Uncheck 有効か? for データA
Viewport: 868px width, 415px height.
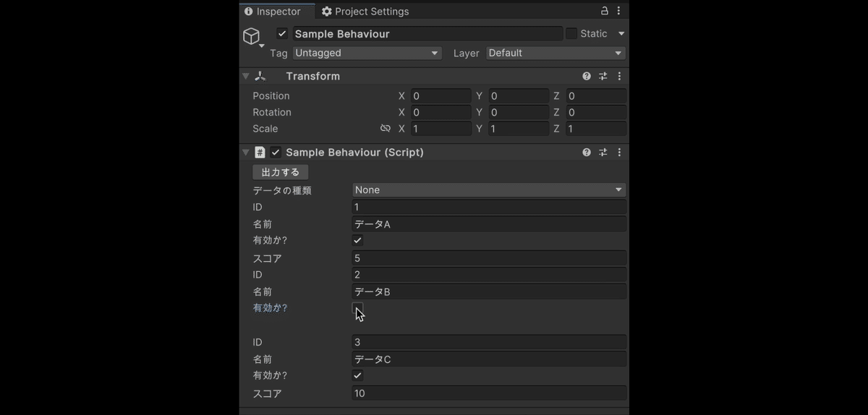(x=357, y=240)
